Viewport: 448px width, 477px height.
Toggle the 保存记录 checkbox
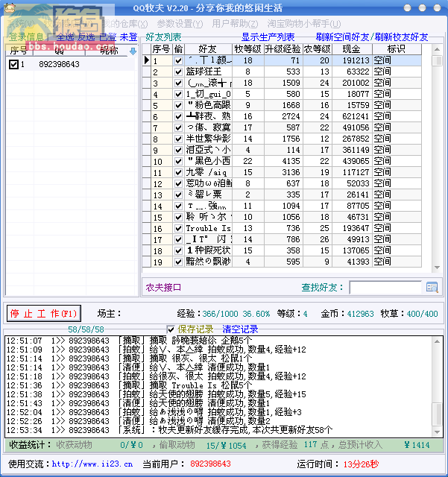pyautogui.click(x=171, y=329)
